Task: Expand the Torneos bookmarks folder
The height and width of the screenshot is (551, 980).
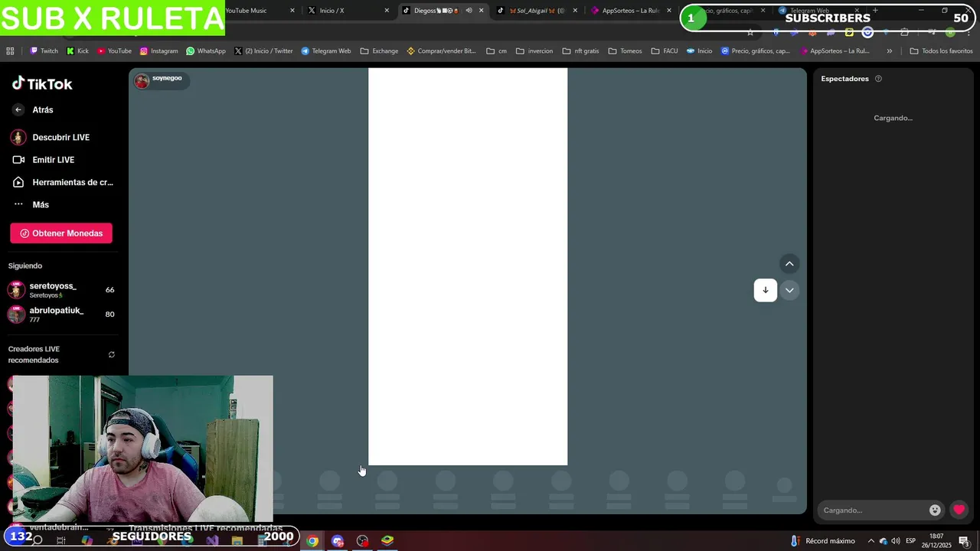Action: pos(625,51)
